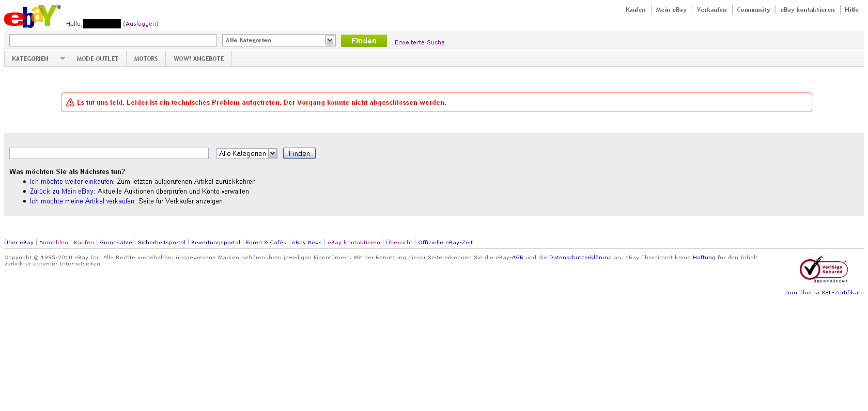This screenshot has width=868, height=411.
Task: Click 'Ich möchte weiter einkaufen' link
Action: pyautogui.click(x=71, y=182)
